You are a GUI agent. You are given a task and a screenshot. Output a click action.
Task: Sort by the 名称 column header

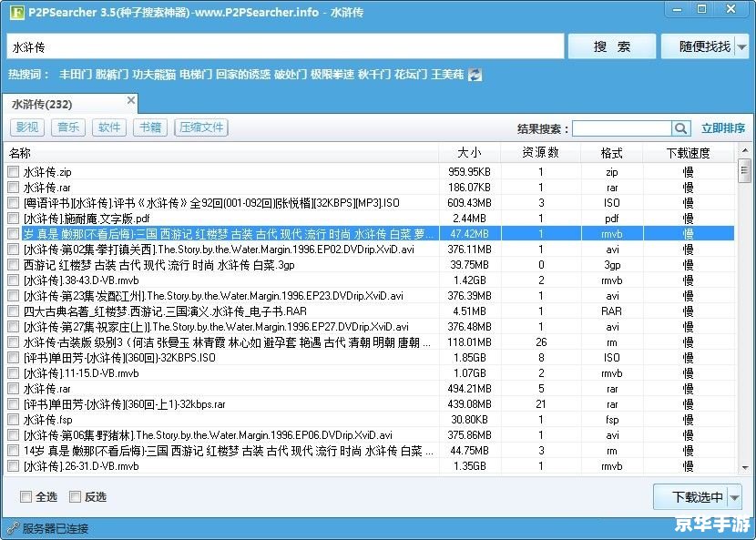[x=221, y=153]
